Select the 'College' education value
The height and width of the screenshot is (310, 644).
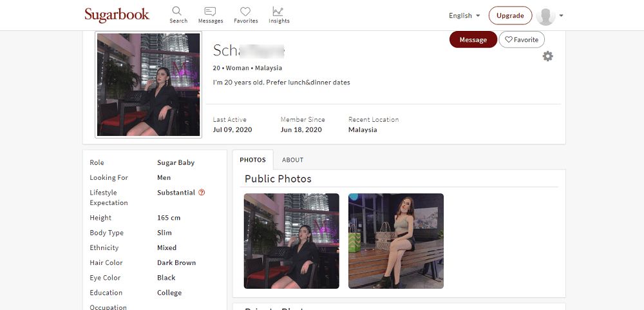coord(169,293)
